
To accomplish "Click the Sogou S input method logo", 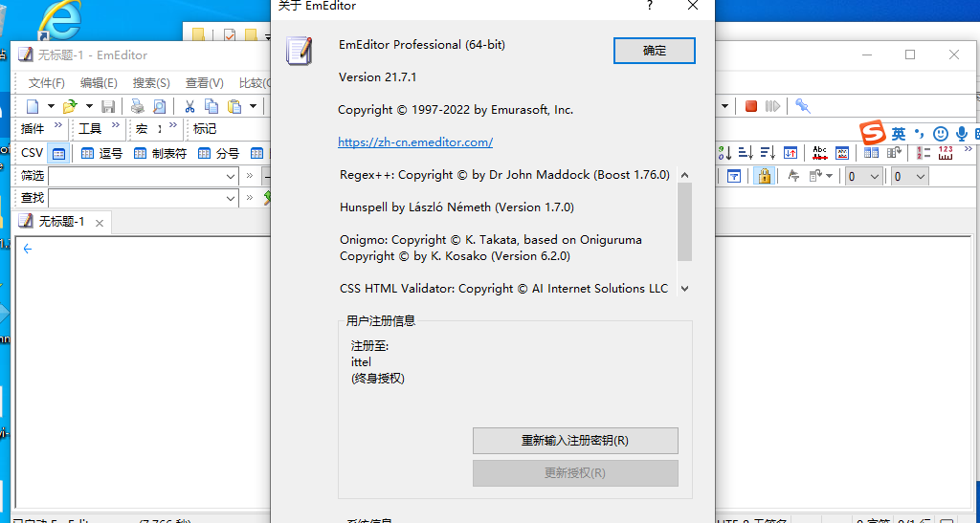I will point(873,133).
